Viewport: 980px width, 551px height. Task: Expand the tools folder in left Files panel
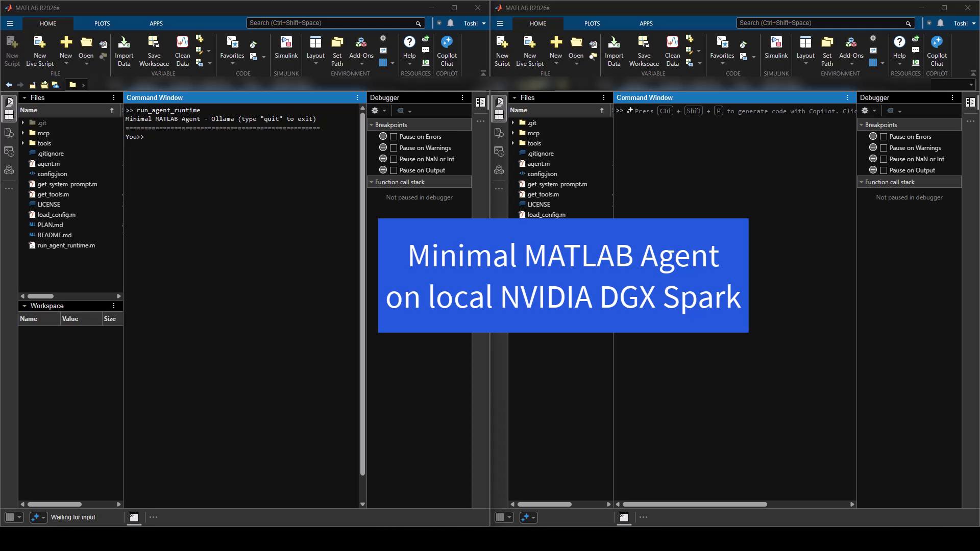pos(23,143)
